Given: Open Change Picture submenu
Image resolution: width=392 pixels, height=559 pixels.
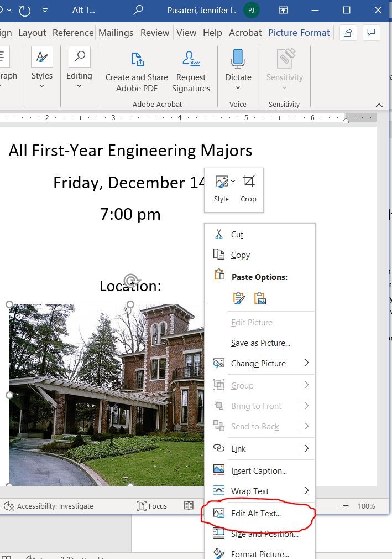Looking at the screenshot, I should click(260, 363).
